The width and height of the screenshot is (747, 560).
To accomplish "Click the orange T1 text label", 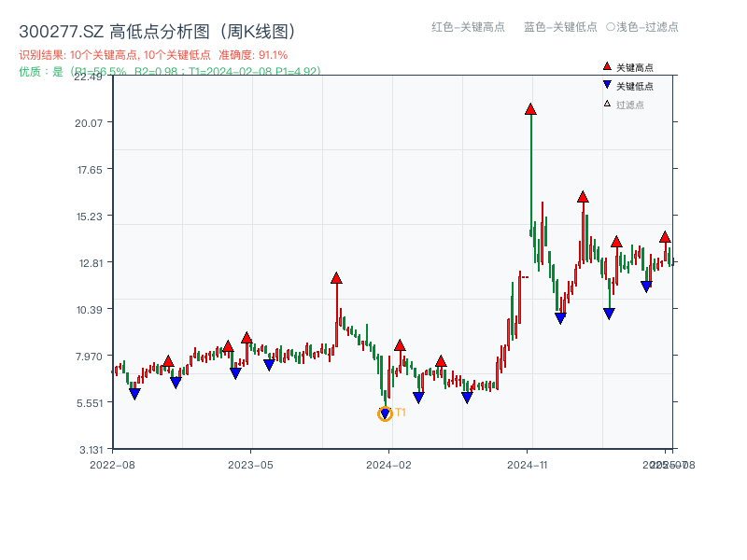I will click(x=401, y=413).
